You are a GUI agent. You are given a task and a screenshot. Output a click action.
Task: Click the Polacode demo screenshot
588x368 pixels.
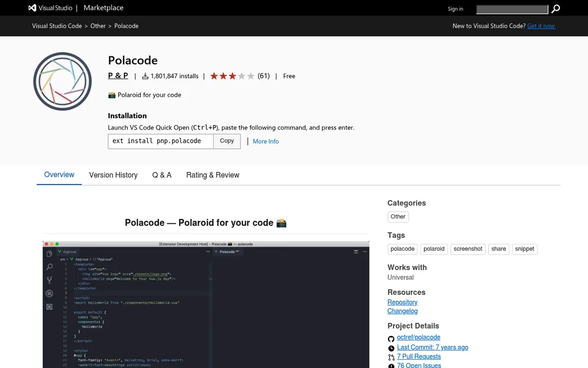(206, 304)
